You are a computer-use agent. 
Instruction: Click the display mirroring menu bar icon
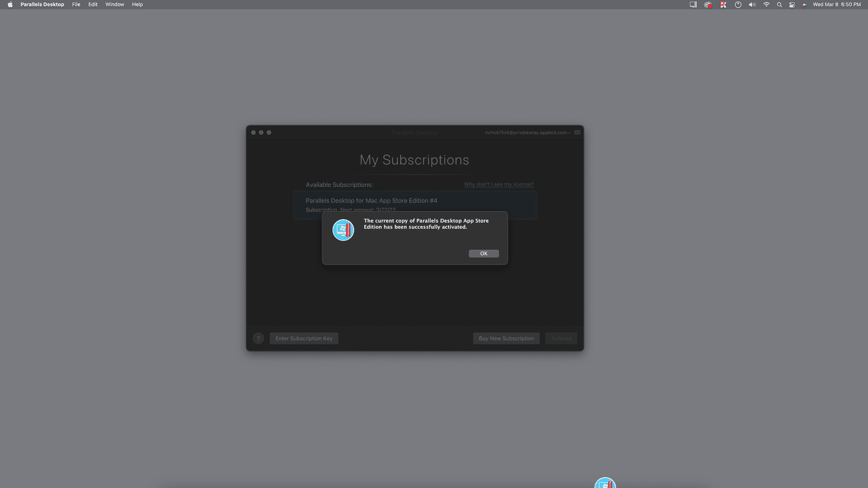coord(693,5)
